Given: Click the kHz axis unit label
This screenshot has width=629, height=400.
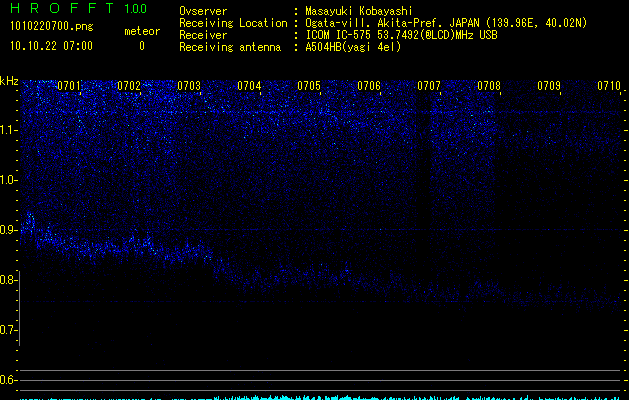Looking at the screenshot, I should tap(9, 81).
